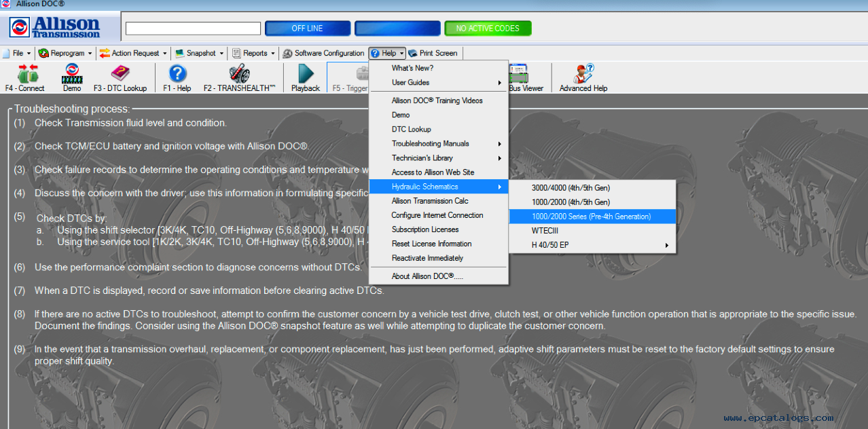Screen dimensions: 868x429
Task: Click the OFF LINE status button
Action: (x=308, y=29)
